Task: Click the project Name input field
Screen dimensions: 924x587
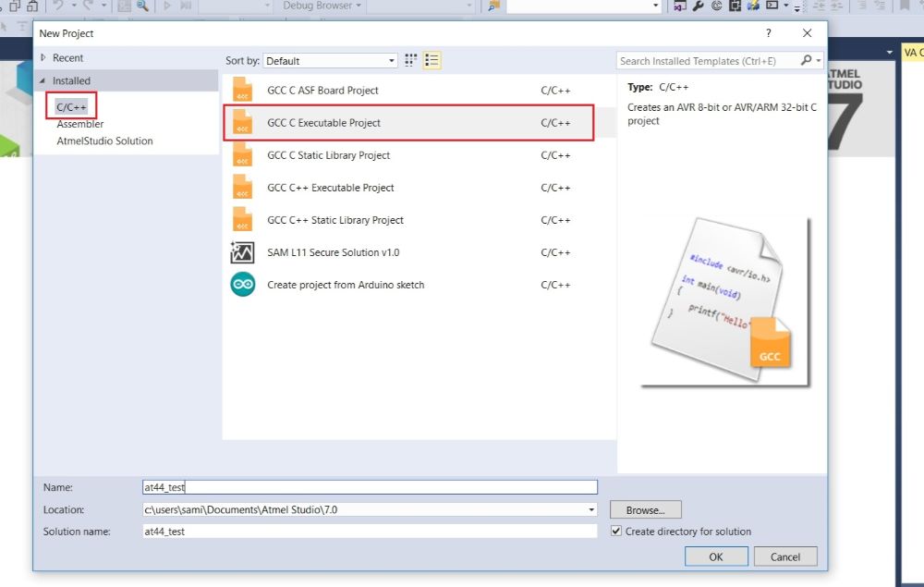Action: coord(370,487)
